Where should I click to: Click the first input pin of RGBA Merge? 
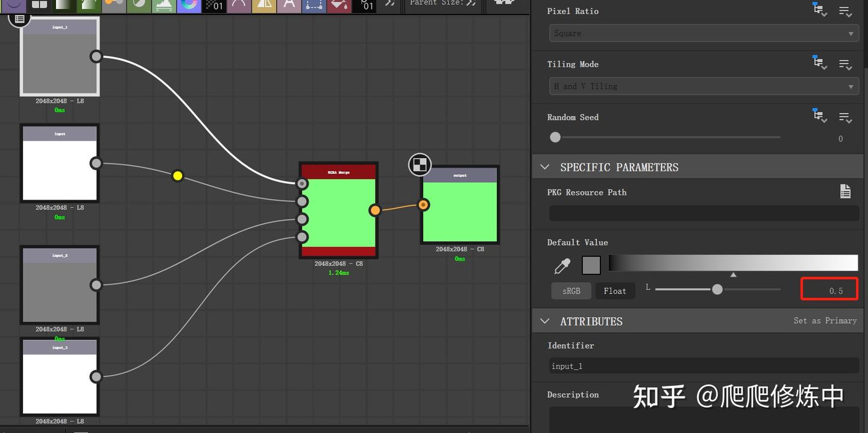[303, 183]
